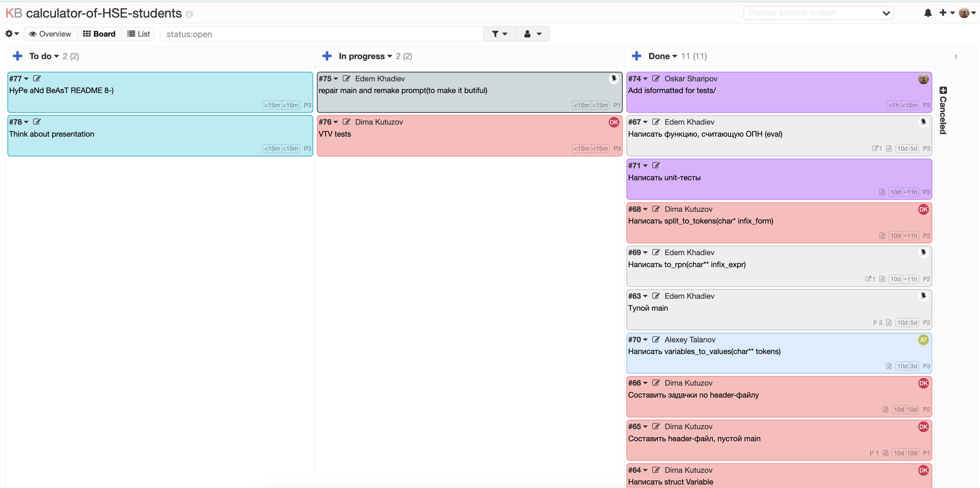Open task 'VTV tests'

[x=335, y=134]
